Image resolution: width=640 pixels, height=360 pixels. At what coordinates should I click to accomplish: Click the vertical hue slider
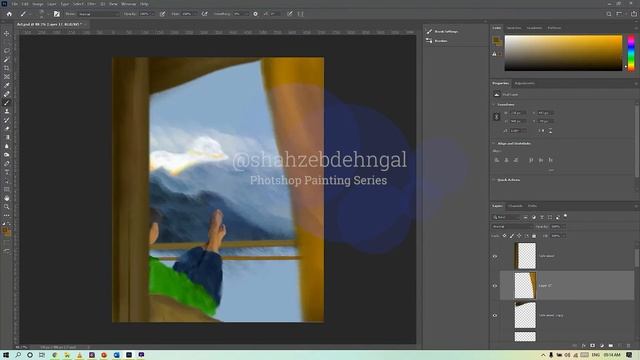pos(631,53)
